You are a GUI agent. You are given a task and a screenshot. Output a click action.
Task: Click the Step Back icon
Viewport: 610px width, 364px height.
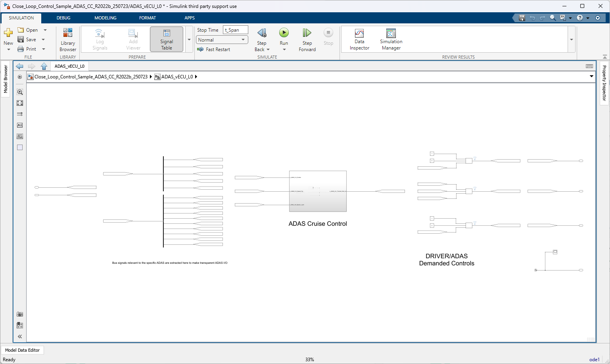pyautogui.click(x=262, y=33)
